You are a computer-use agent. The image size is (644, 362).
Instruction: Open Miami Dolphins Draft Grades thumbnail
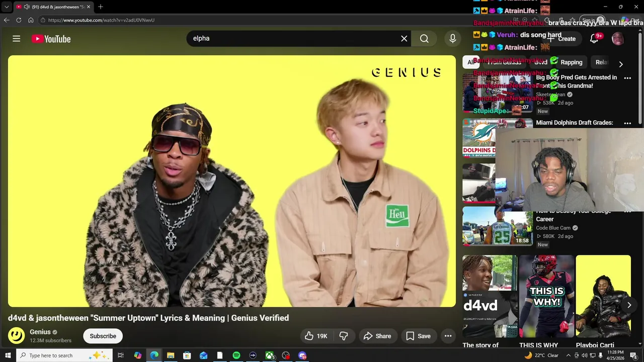click(x=479, y=138)
